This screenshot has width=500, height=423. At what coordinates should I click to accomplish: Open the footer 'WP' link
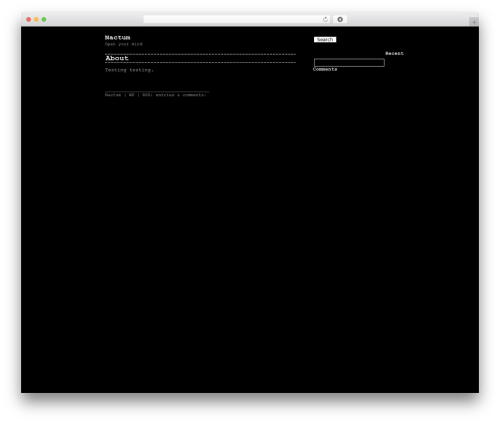tap(131, 95)
